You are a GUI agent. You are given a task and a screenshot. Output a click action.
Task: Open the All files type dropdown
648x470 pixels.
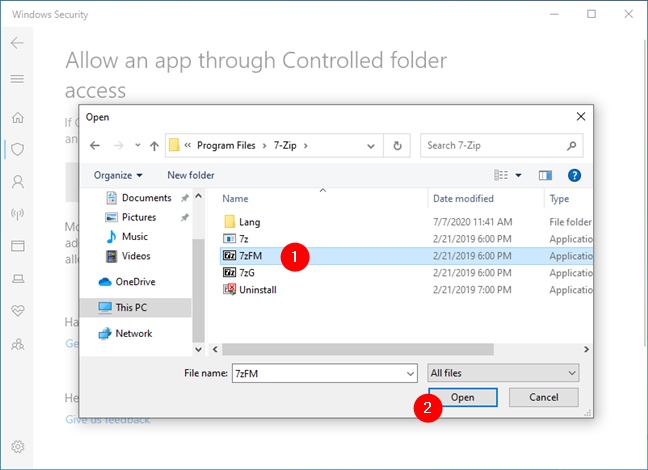point(503,373)
